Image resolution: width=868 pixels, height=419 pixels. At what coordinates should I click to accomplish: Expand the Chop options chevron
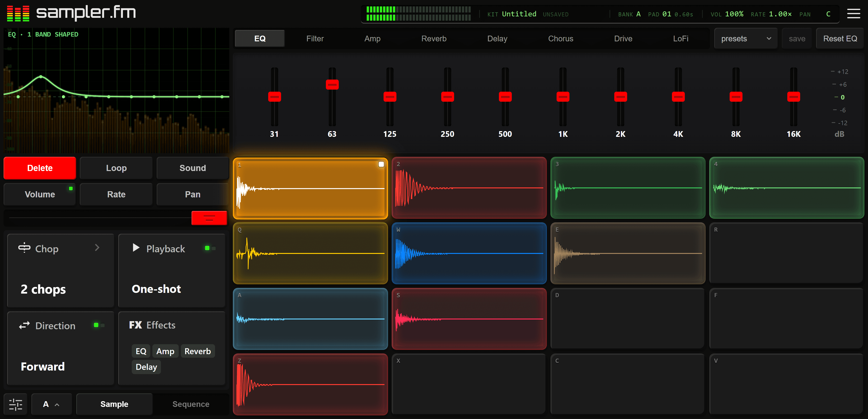coord(97,248)
